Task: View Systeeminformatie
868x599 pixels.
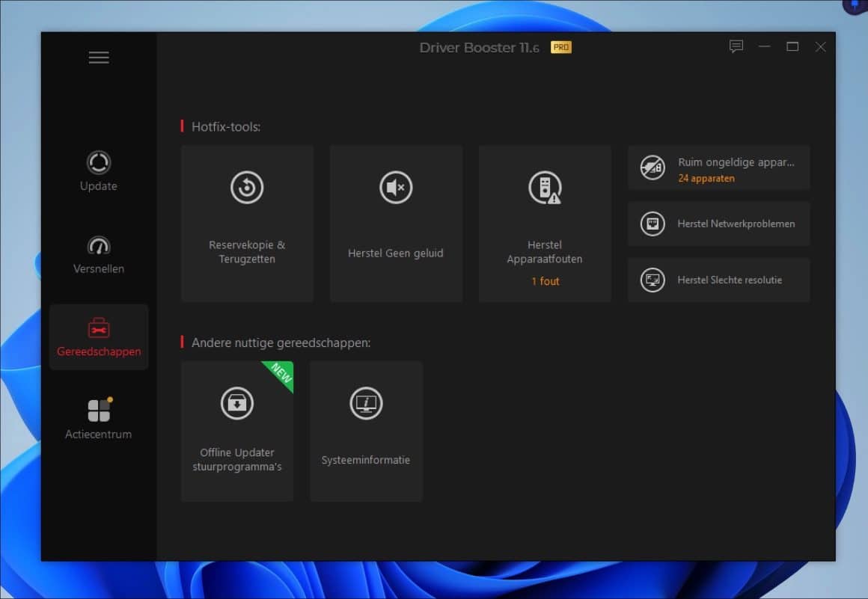Action: (366, 431)
